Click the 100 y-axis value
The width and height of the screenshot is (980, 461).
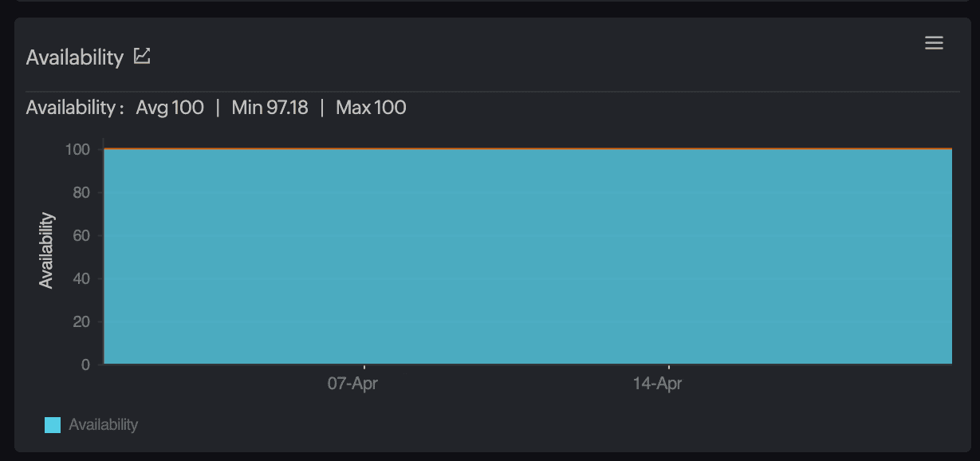(79, 150)
